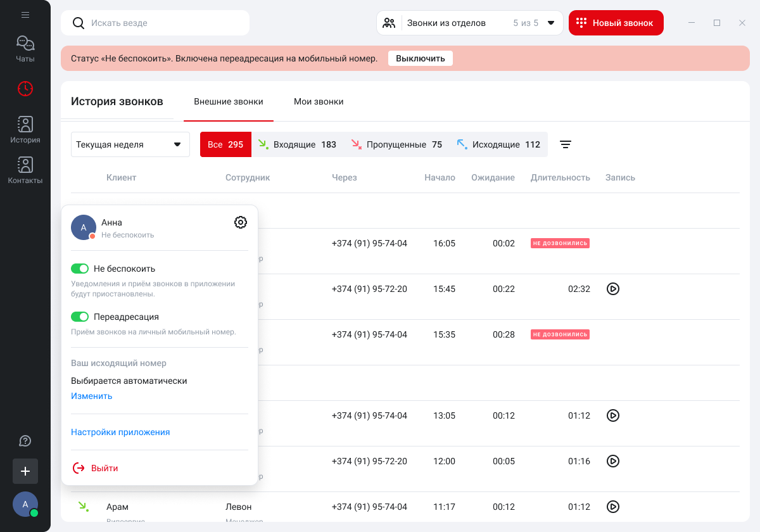Turn off the Переадресация toggle

[x=80, y=317]
